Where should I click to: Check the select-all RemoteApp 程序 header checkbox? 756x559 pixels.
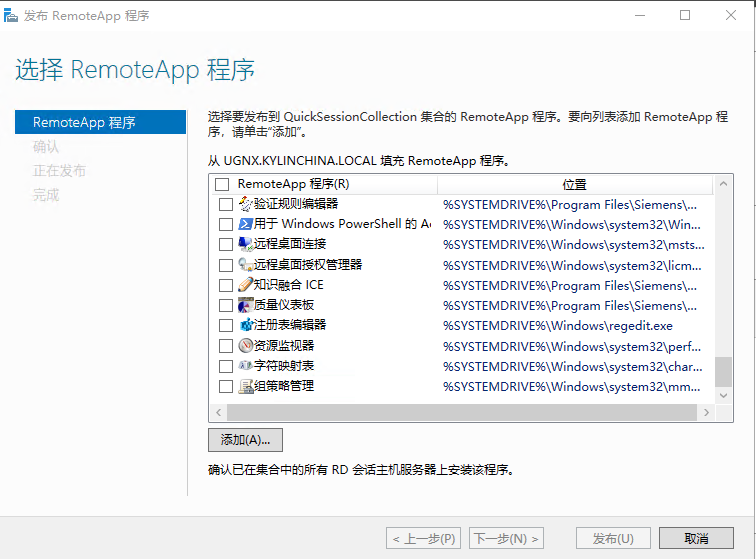(x=222, y=184)
